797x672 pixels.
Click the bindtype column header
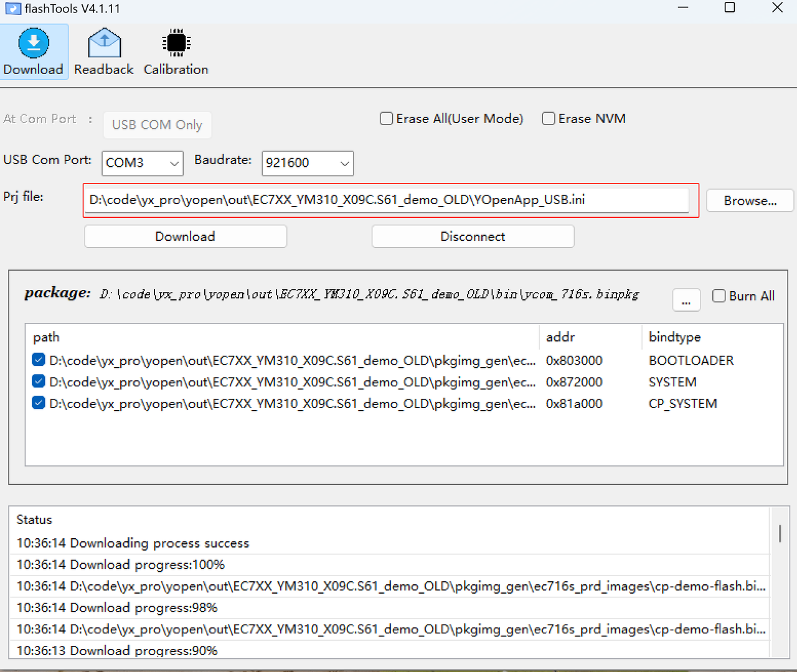712,337
